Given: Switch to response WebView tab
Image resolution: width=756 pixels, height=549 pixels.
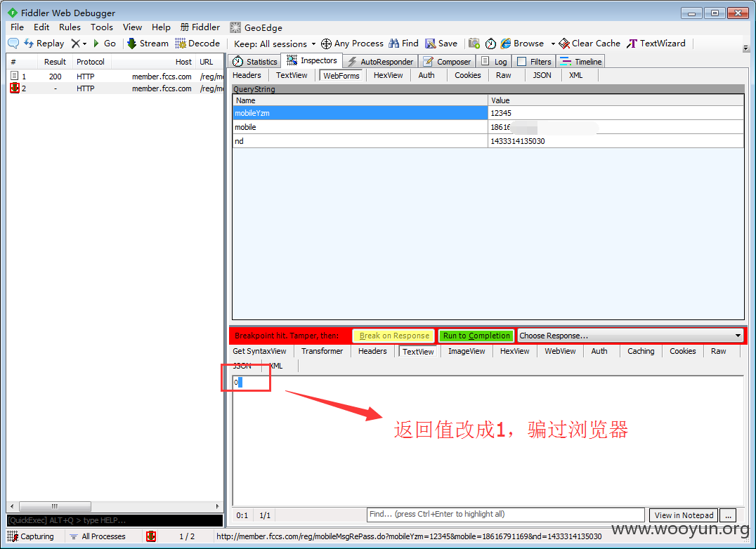Looking at the screenshot, I should click(560, 351).
